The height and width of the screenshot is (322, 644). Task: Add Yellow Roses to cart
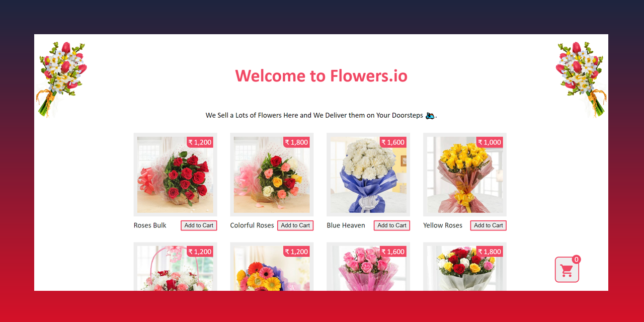[488, 225]
